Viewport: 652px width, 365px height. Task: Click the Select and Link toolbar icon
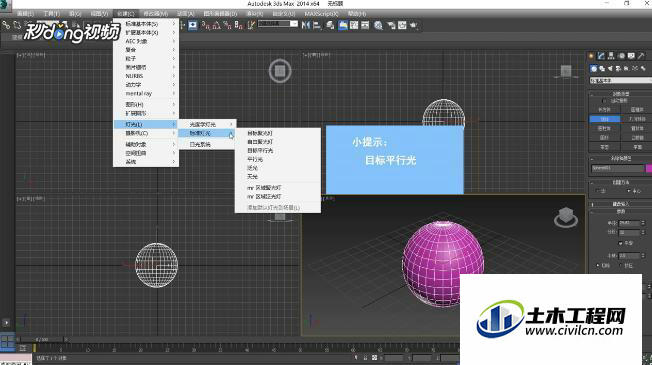[x=5, y=25]
